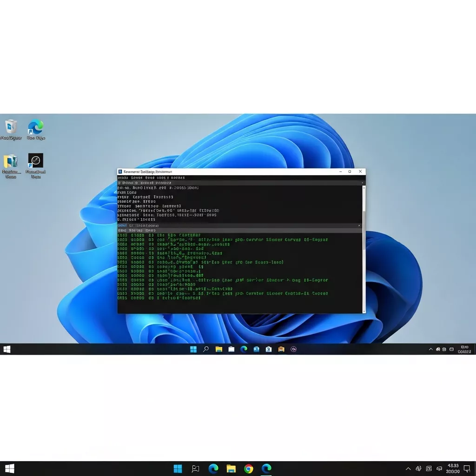
Task: Open the folder-style program shortcut on the desktop
Action: coord(10,160)
